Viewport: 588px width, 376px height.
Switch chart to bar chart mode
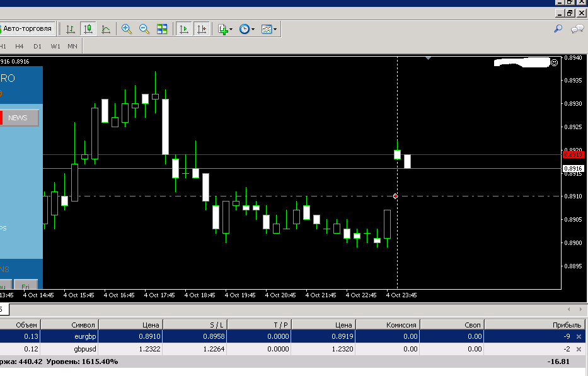point(70,29)
